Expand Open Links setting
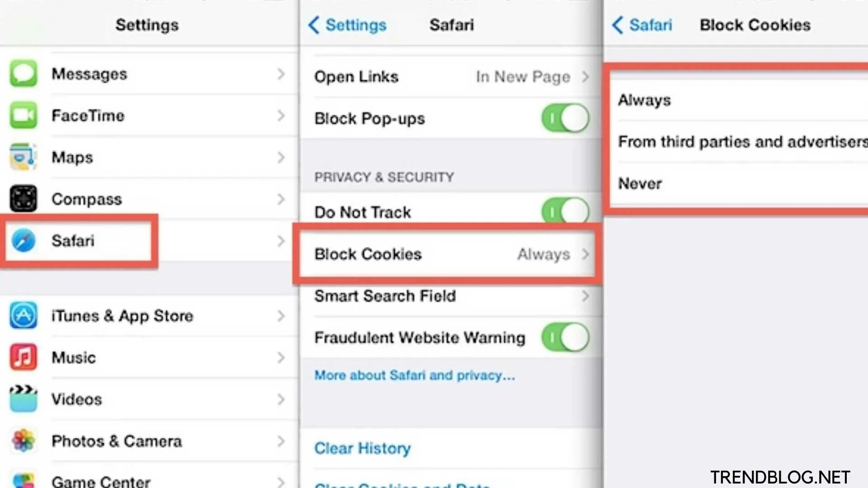Image resolution: width=868 pixels, height=488 pixels. [586, 75]
